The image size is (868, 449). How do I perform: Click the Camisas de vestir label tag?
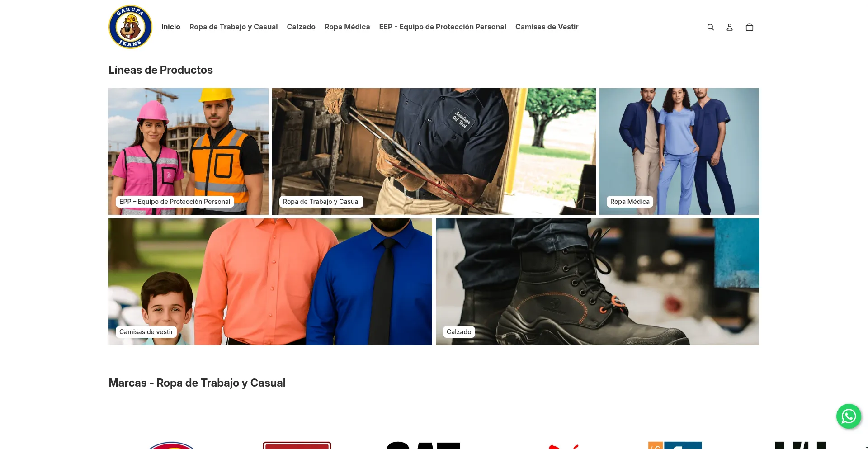click(146, 332)
